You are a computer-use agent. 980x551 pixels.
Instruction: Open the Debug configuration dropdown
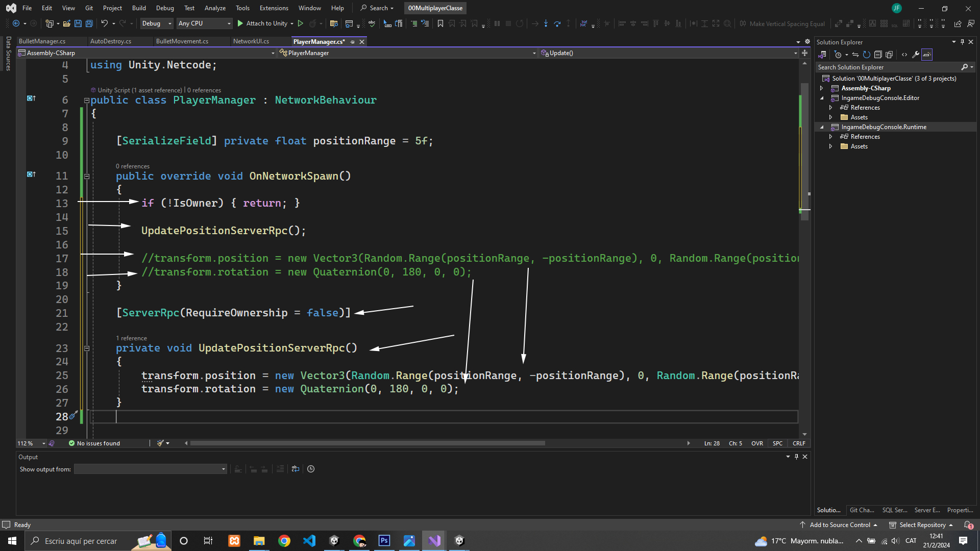[x=157, y=23]
